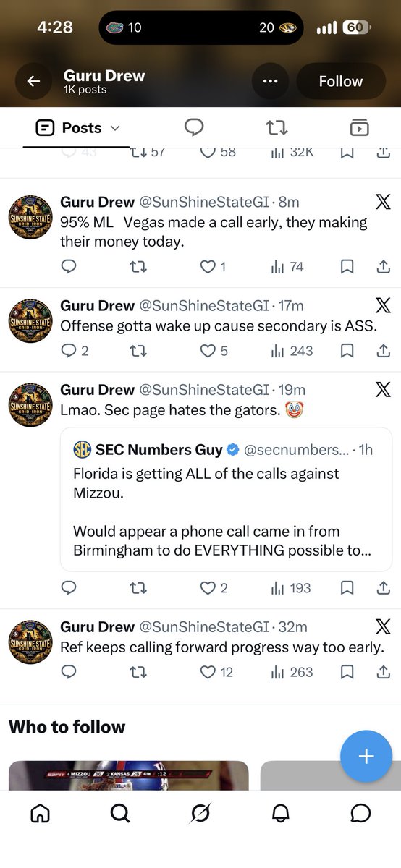The image size is (401, 868).
Task: Open the X menu on the 19m post
Action: (x=383, y=389)
